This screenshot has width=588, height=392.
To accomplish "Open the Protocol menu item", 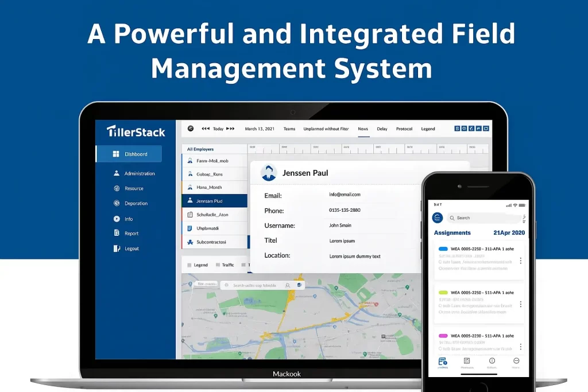I will coord(404,129).
